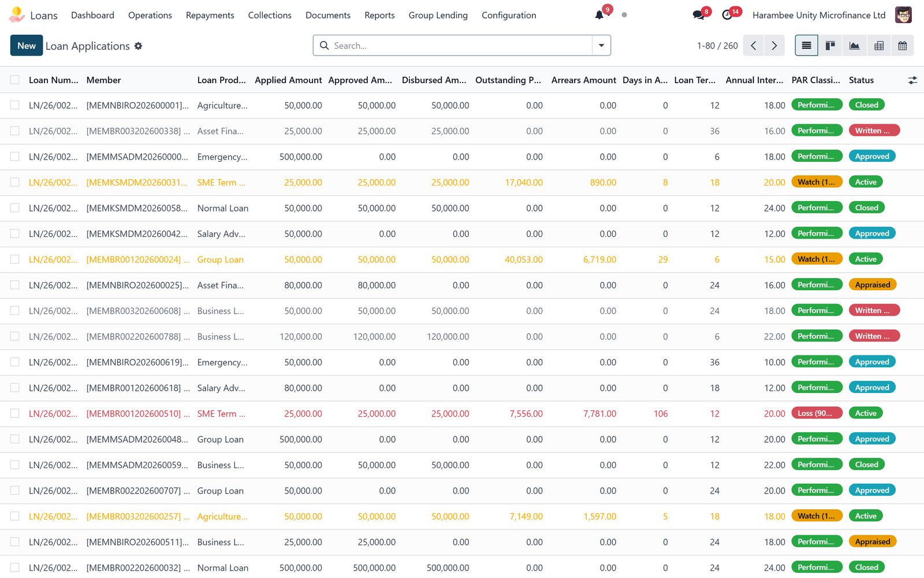Sort by Applied Amount column header
This screenshot has width=924, height=578.
click(x=288, y=80)
